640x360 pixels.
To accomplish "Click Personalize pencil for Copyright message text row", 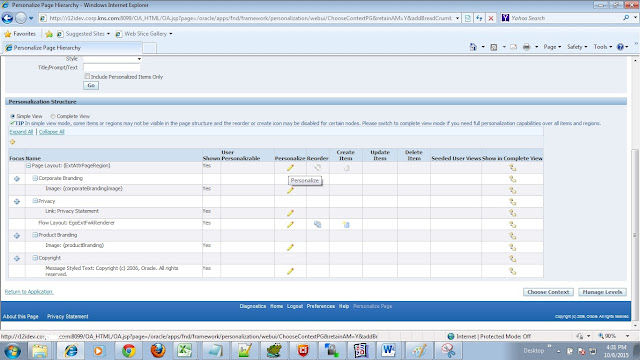I will pos(290,271).
